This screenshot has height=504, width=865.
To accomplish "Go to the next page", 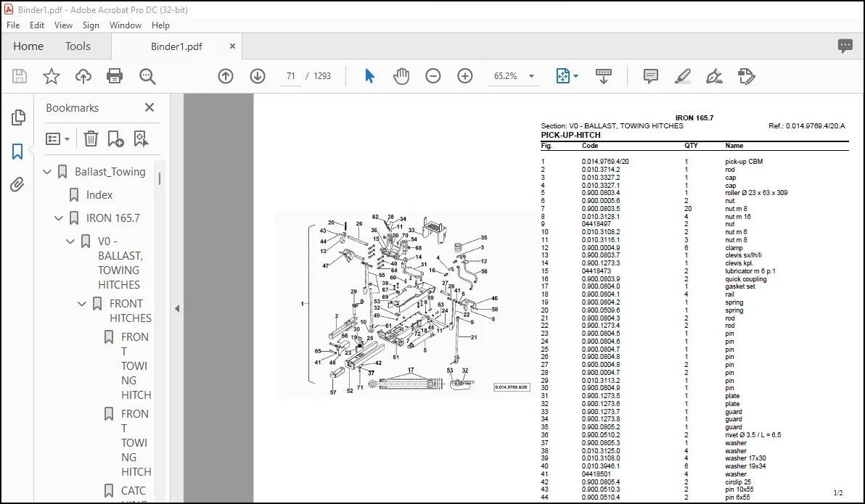I will [x=258, y=76].
